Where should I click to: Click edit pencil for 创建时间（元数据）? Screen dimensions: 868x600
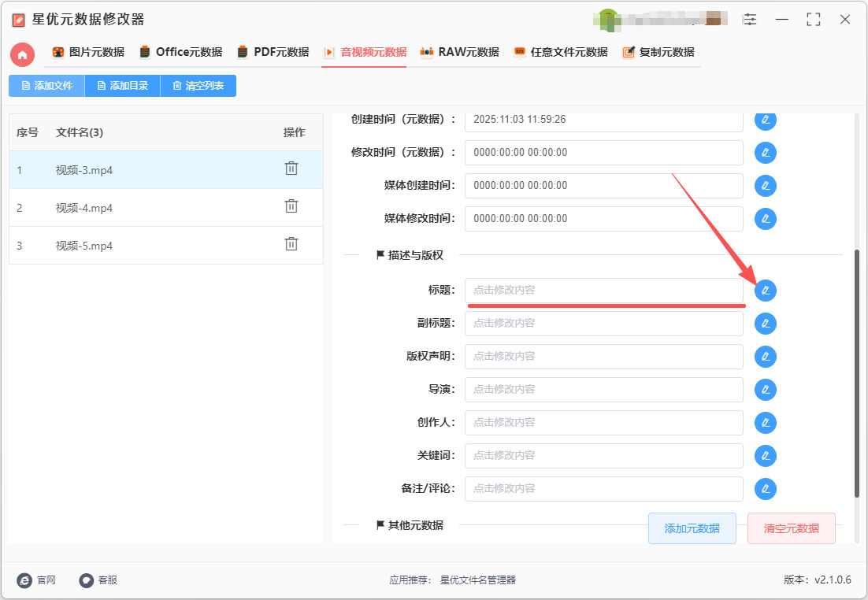point(766,120)
